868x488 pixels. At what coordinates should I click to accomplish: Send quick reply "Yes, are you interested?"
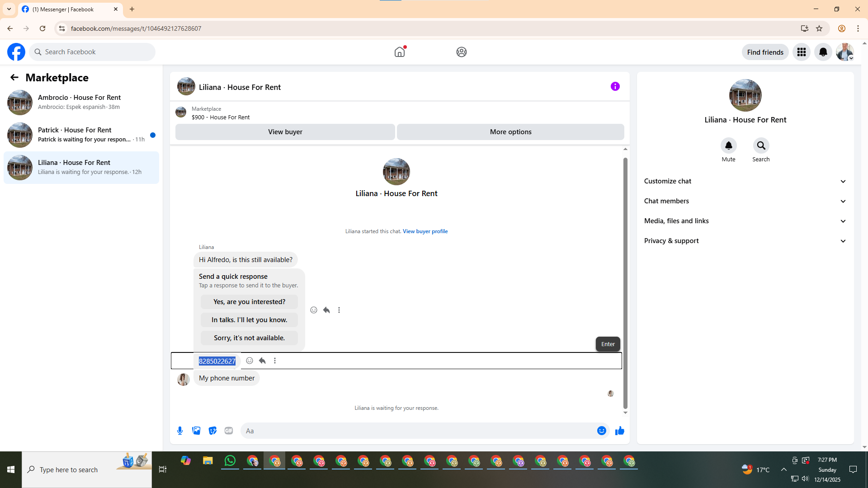(x=249, y=302)
